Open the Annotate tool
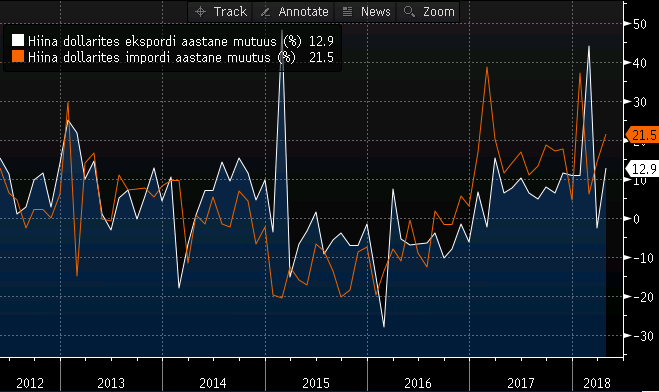 [293, 12]
